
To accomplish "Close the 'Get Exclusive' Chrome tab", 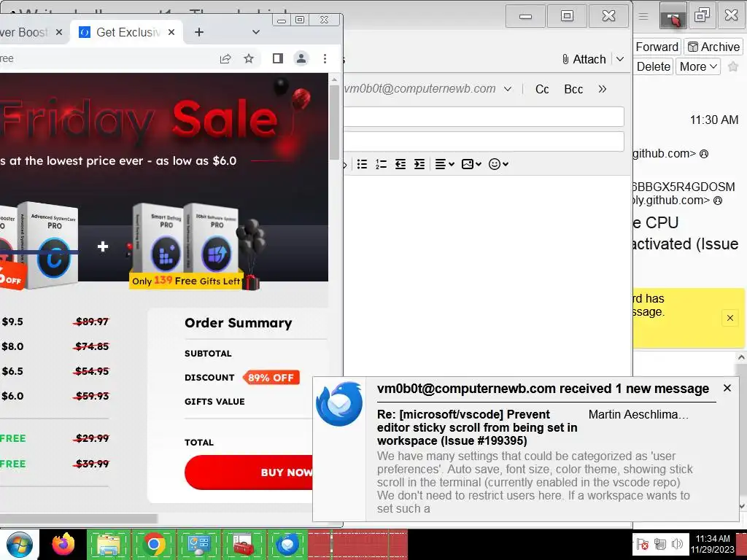I will click(171, 32).
